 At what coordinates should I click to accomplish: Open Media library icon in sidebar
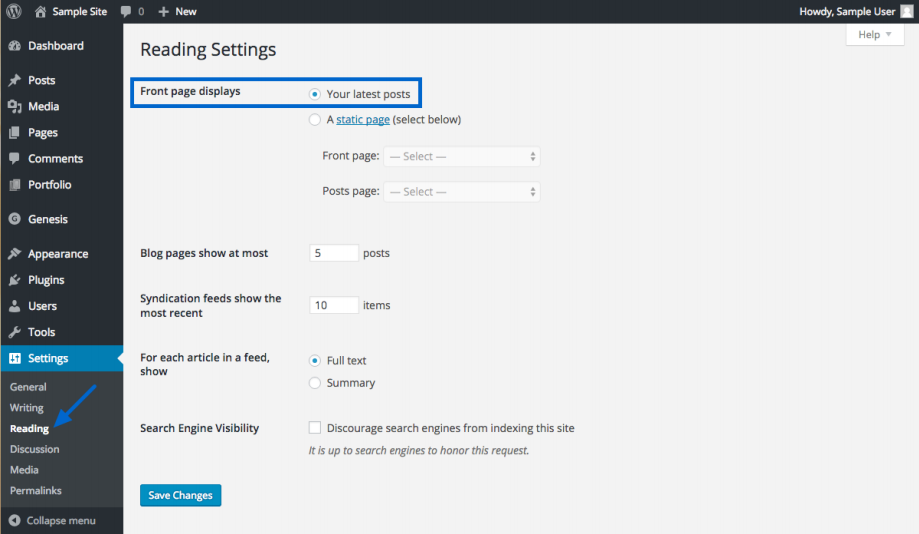tap(14, 106)
